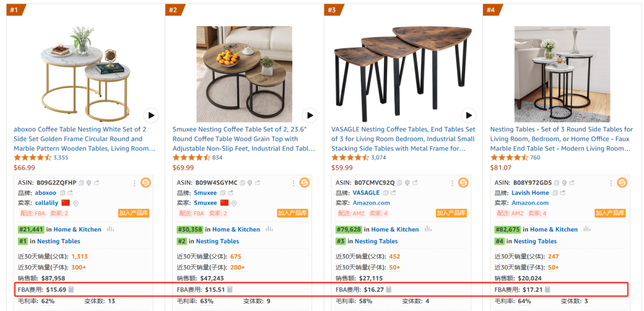Copy the ASIN B09G2ZQFHP
644x311 pixels.
point(82,183)
